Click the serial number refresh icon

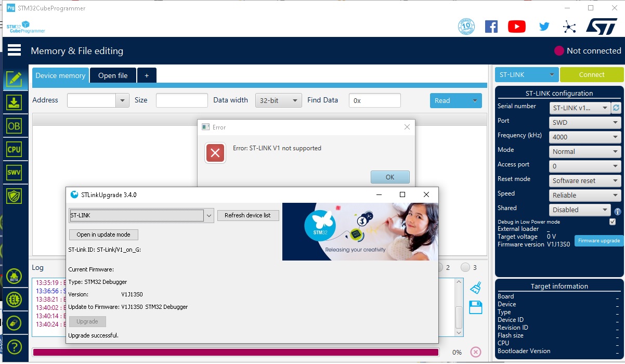(616, 108)
